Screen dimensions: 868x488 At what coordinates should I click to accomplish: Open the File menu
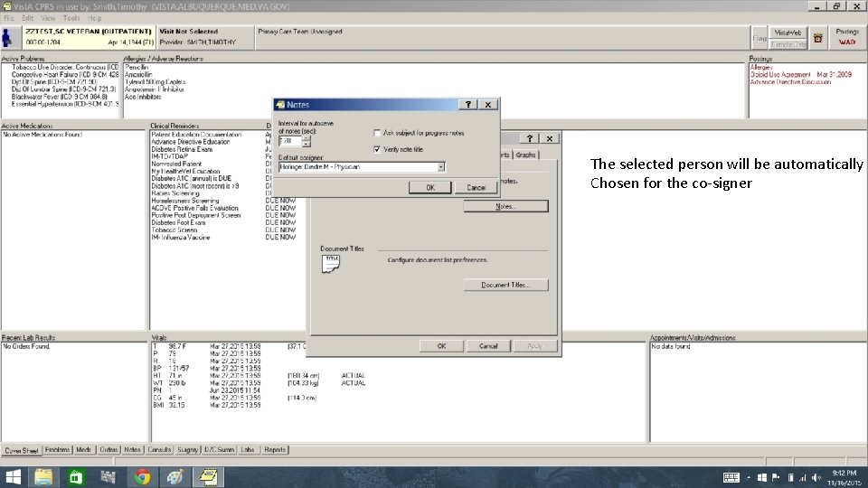click(x=9, y=18)
